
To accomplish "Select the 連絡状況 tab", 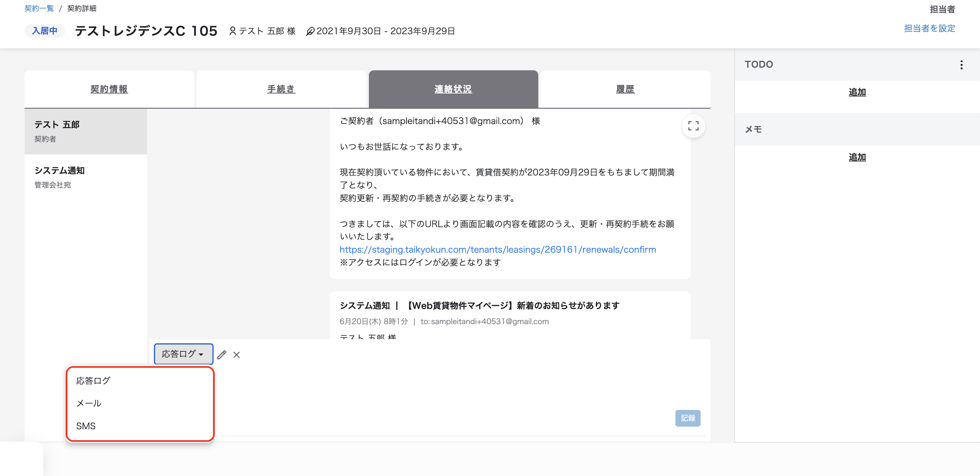I will (x=453, y=89).
